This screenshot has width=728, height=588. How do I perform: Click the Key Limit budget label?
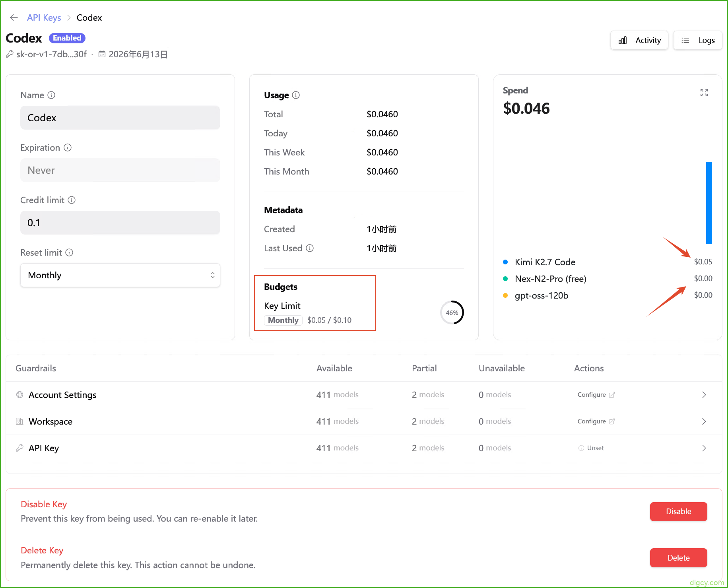(x=282, y=306)
